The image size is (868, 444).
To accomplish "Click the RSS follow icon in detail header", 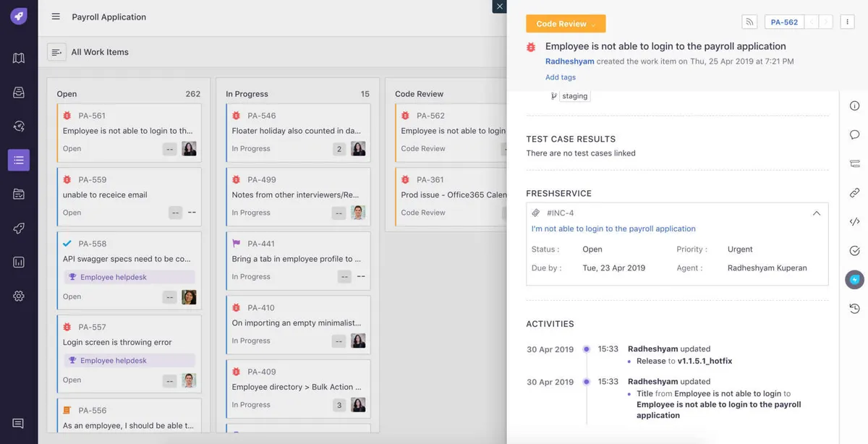I will (750, 22).
